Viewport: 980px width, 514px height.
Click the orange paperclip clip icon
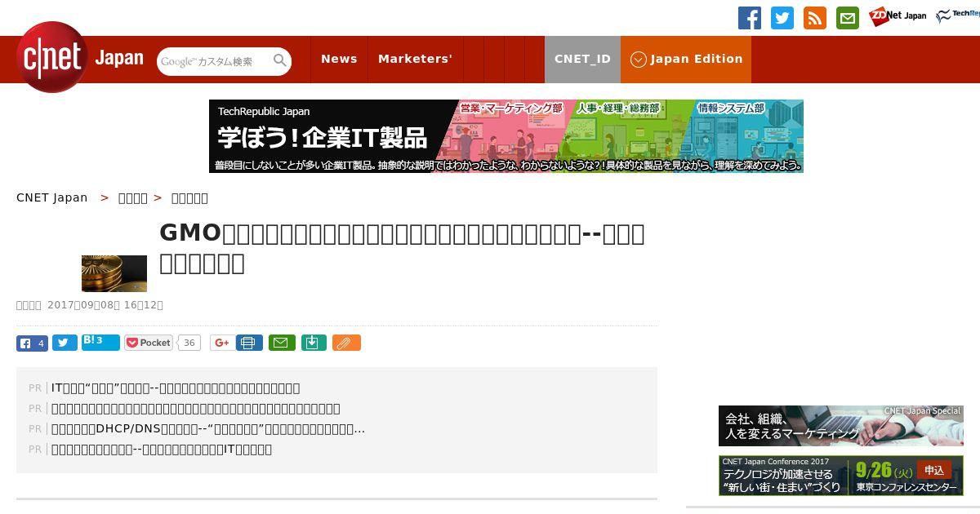[346, 343]
